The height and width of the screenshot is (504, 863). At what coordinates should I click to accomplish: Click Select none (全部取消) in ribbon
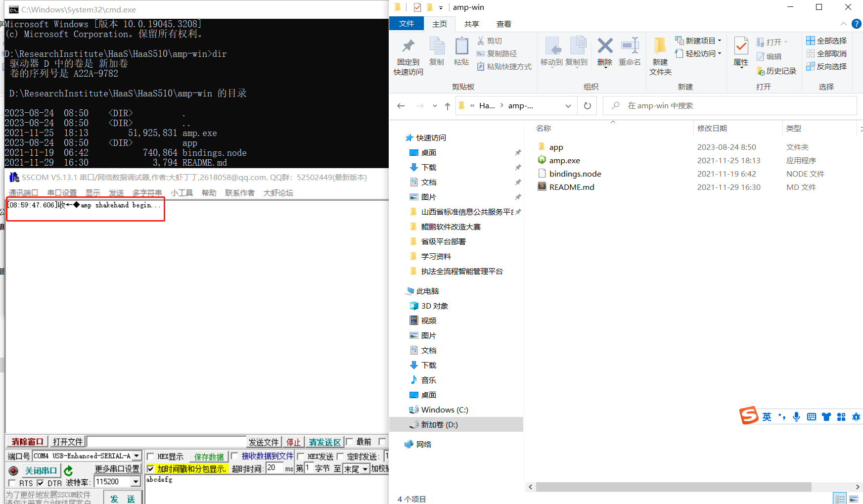826,53
